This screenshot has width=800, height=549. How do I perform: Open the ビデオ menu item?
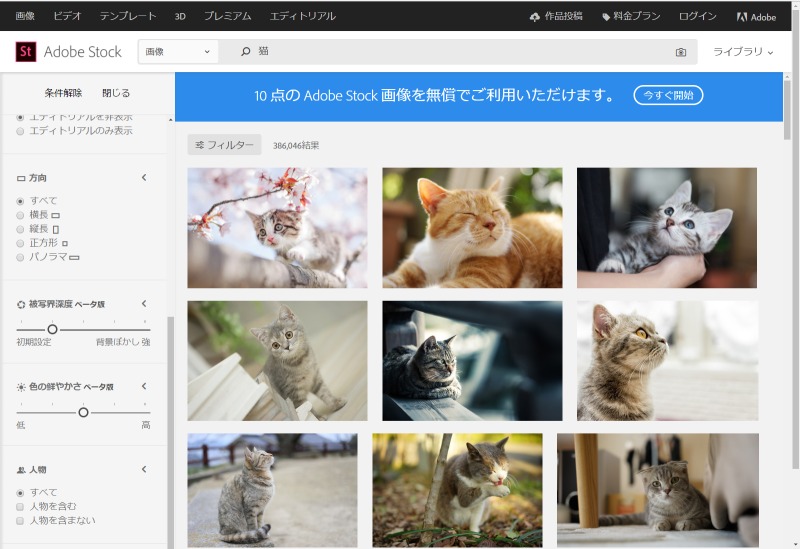[67, 16]
